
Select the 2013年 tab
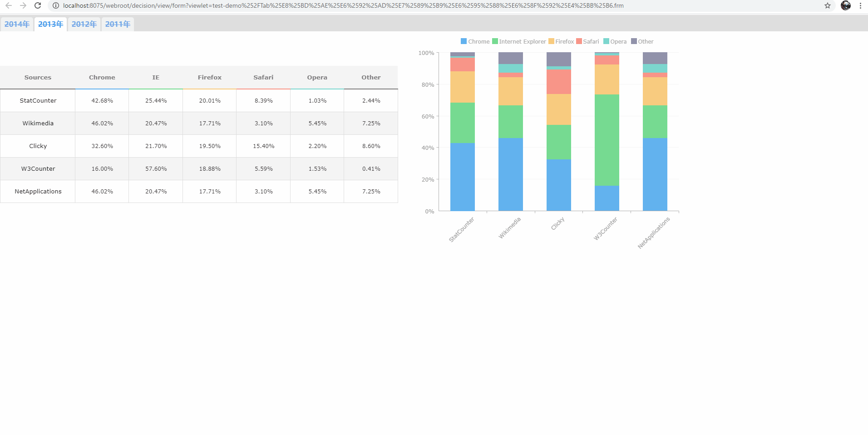[50, 24]
